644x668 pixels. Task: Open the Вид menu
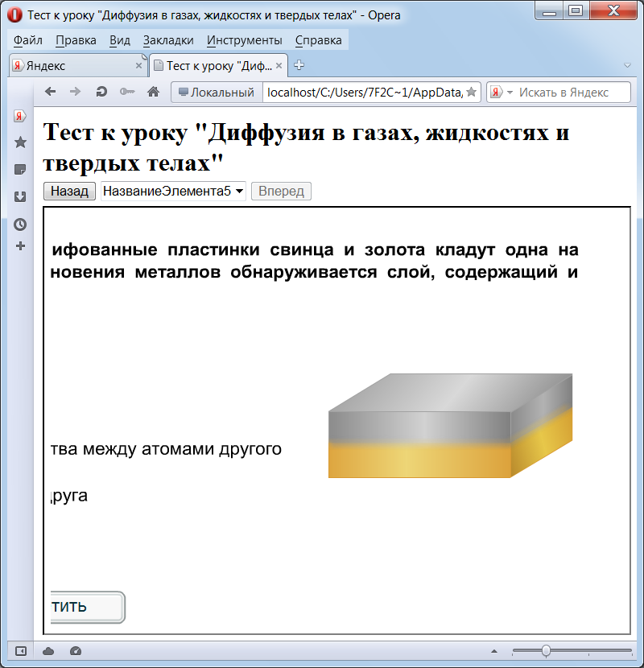click(120, 40)
